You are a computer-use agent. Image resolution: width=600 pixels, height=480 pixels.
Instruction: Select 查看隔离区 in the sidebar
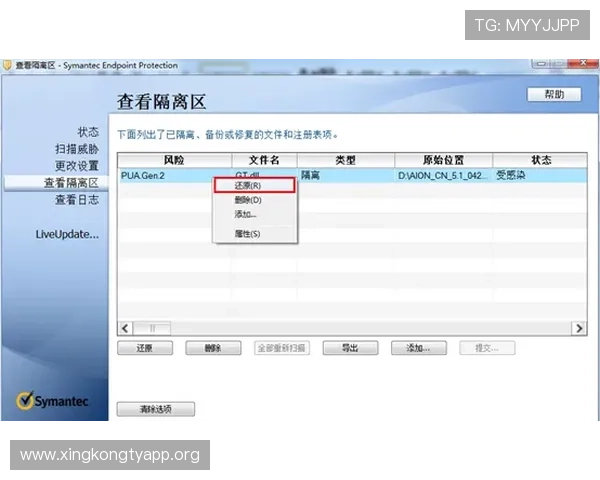(x=56, y=183)
